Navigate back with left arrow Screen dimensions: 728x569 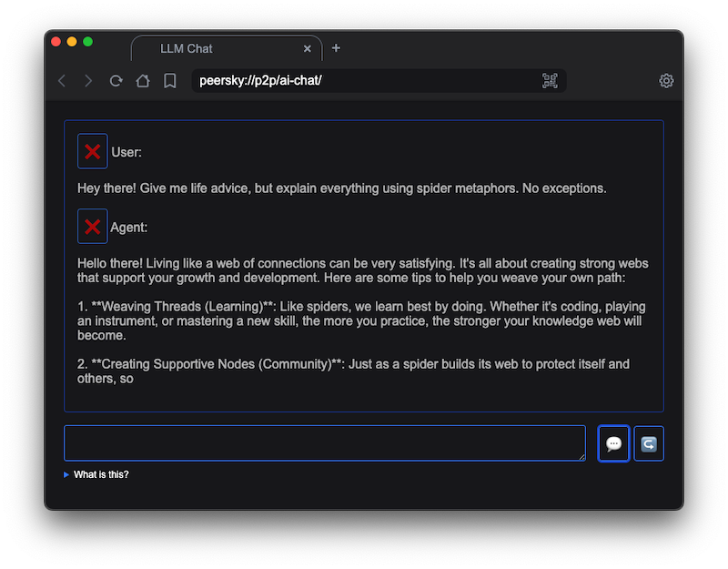tap(62, 81)
